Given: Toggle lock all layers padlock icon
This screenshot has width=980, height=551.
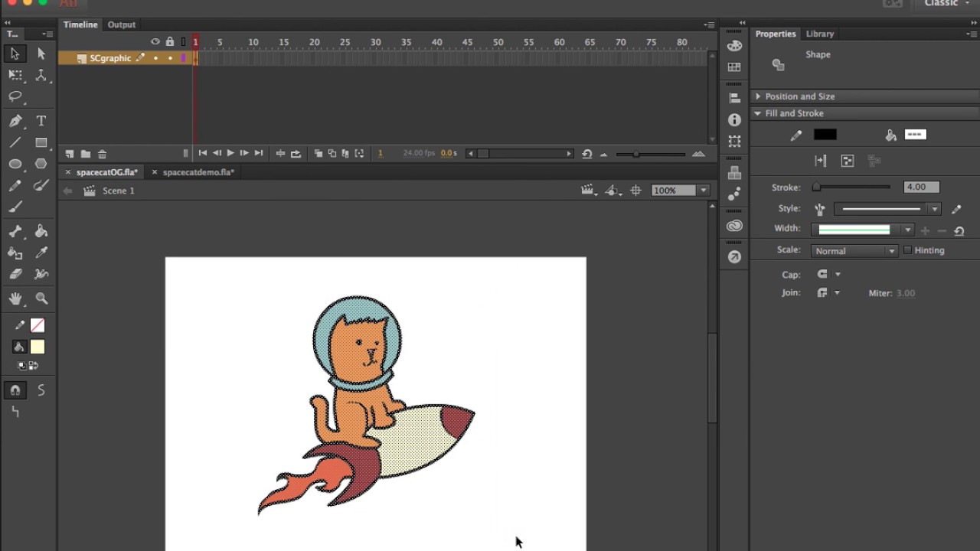Looking at the screenshot, I should 170,41.
